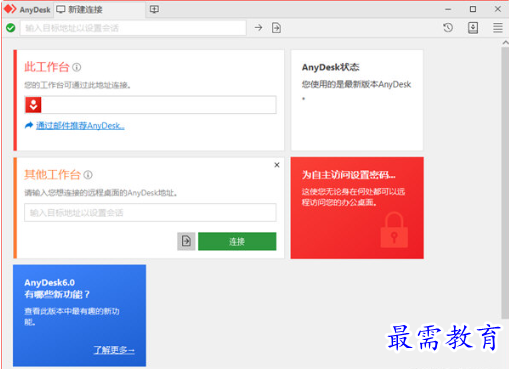Close the 其他工作台 panel
Screen dimensions: 509x369
pos(277,165)
